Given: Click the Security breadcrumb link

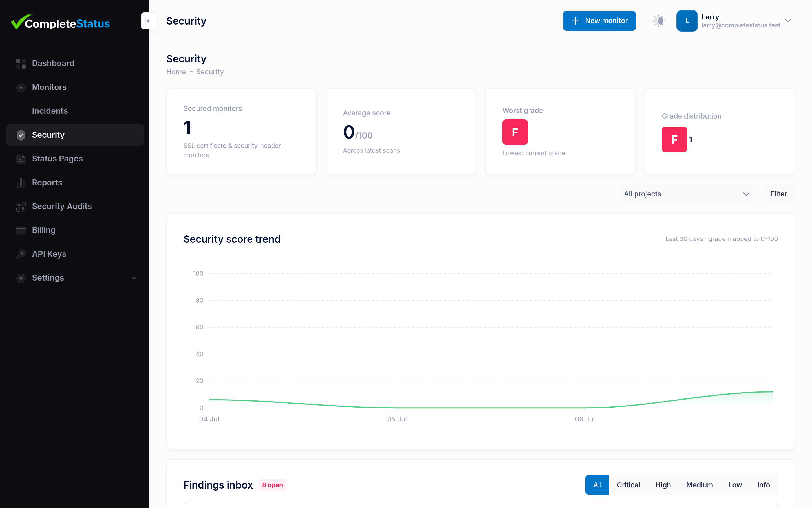Looking at the screenshot, I should 210,72.
